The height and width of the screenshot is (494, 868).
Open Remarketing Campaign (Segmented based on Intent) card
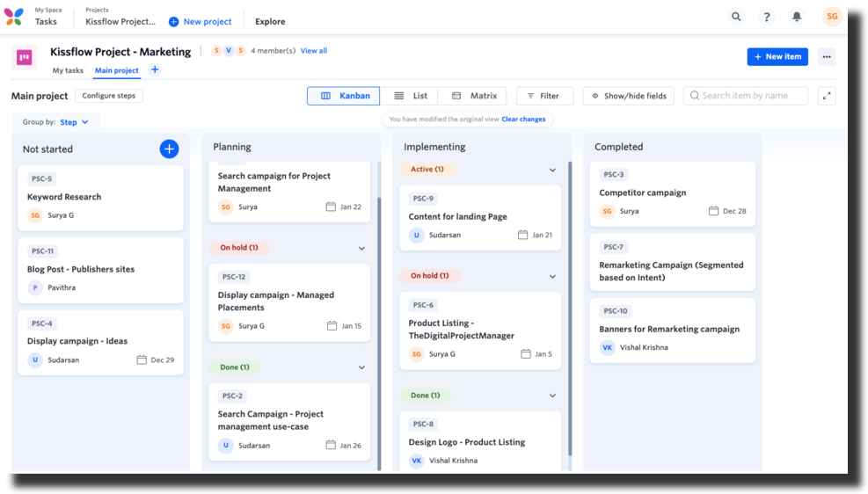point(672,263)
